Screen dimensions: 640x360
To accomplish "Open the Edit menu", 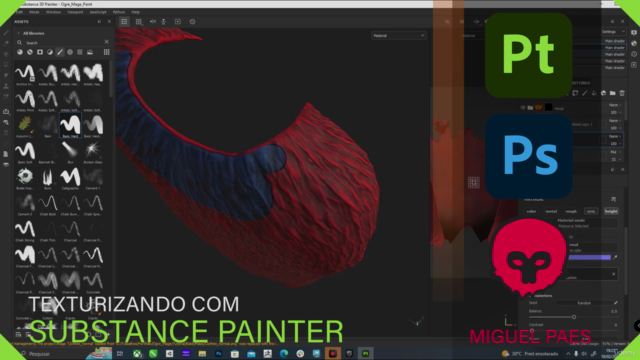I will pyautogui.click(x=20, y=12).
